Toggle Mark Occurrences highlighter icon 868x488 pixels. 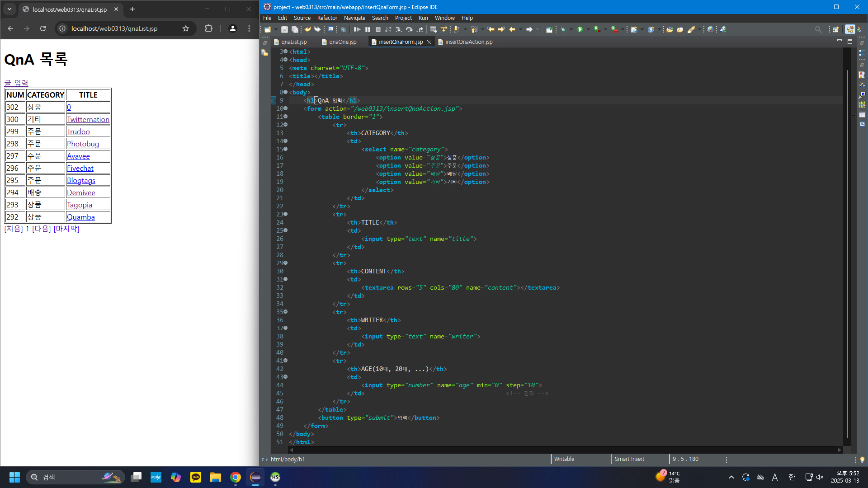(x=691, y=29)
